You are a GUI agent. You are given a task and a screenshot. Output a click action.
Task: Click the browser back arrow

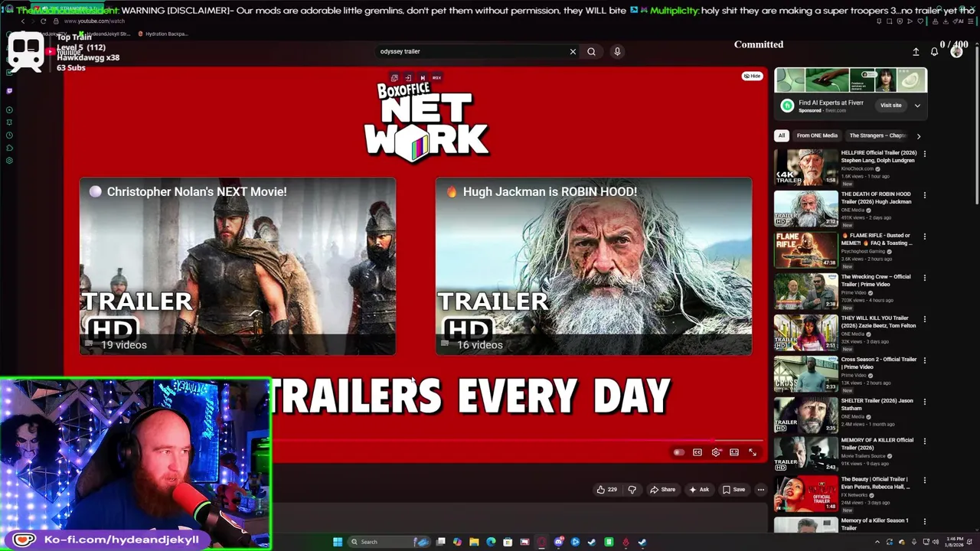[23, 21]
